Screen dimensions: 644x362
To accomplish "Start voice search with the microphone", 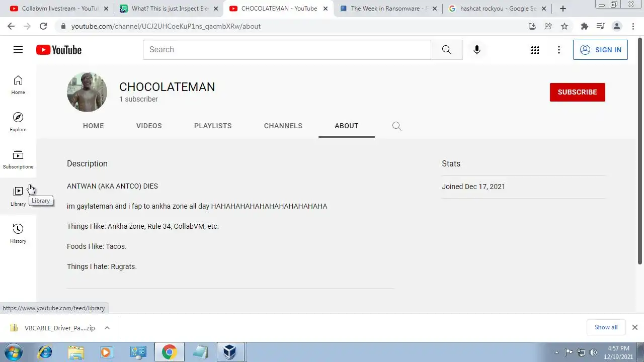I will tap(477, 50).
